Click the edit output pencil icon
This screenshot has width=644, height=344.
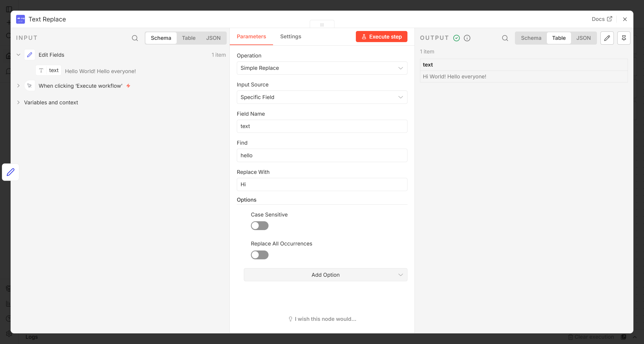(607, 38)
